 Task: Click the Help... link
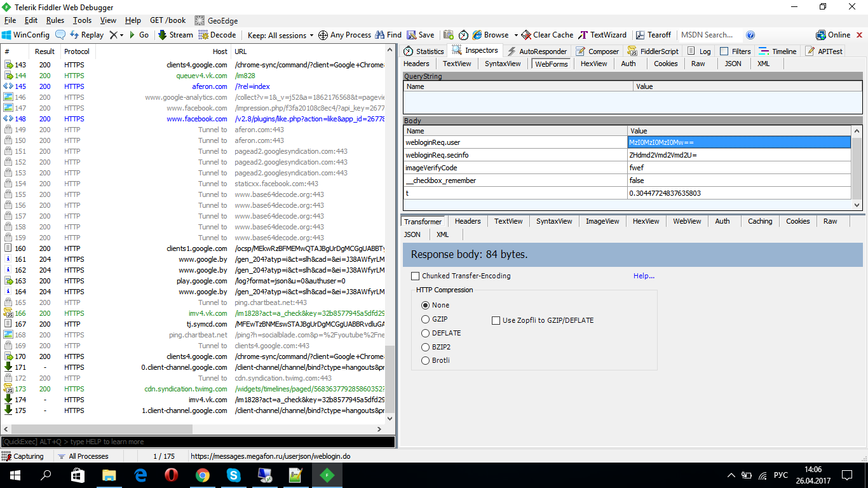coord(644,276)
